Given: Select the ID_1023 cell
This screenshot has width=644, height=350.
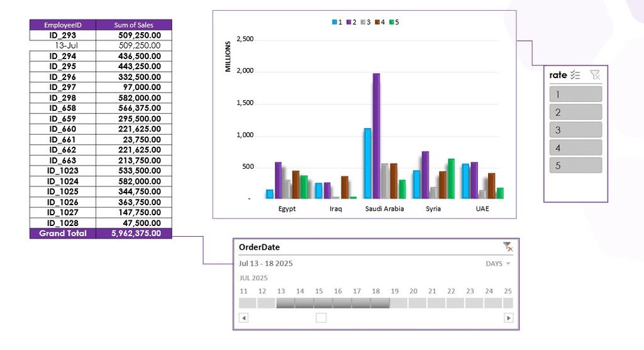Looking at the screenshot, I should point(63,171).
